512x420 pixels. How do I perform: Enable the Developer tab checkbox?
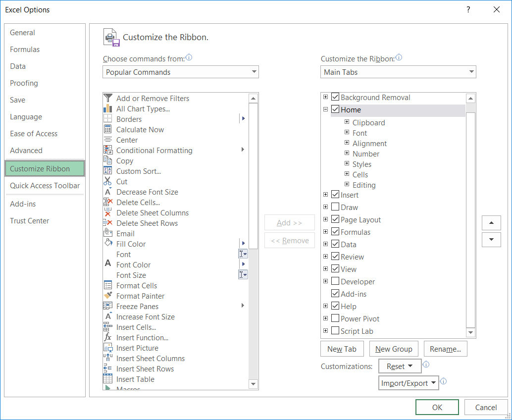coord(335,281)
